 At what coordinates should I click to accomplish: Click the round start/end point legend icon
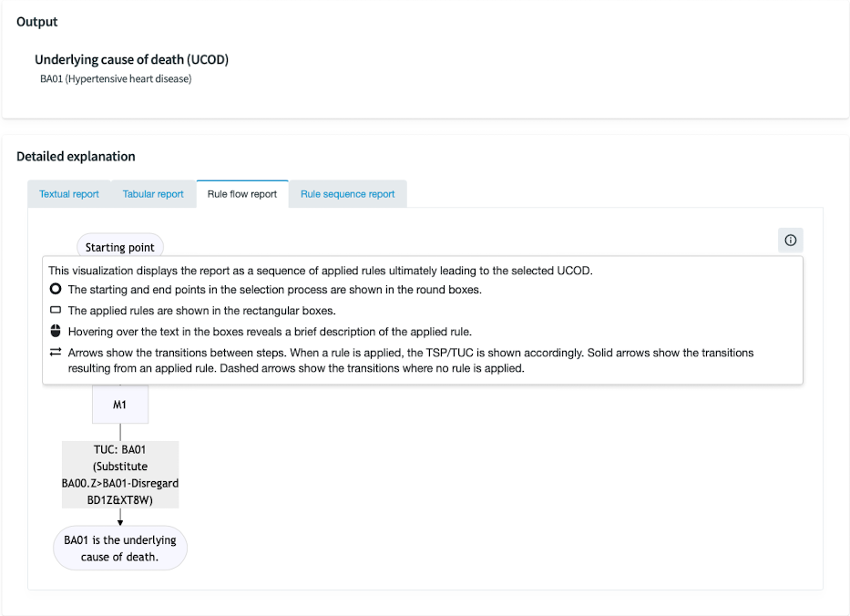point(55,288)
